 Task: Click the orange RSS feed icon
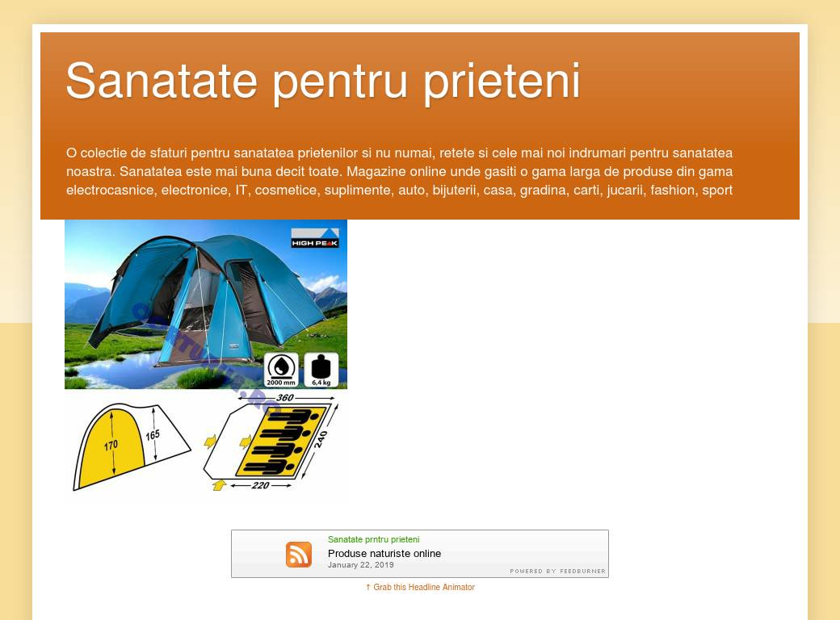[x=298, y=555]
